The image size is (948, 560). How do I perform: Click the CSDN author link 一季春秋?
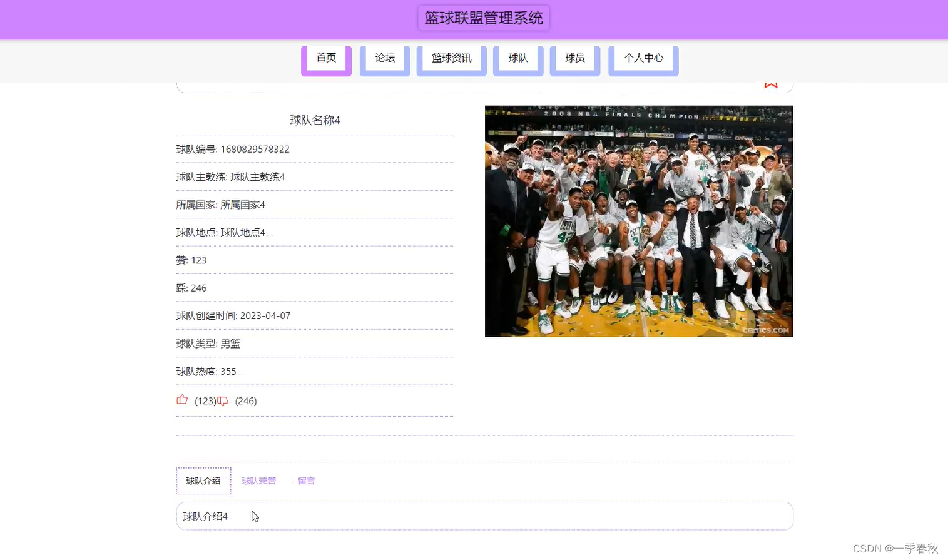[x=915, y=548]
